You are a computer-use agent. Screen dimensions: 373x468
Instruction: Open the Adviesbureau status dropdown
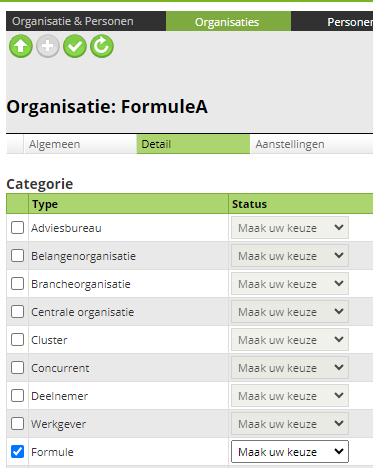(290, 228)
